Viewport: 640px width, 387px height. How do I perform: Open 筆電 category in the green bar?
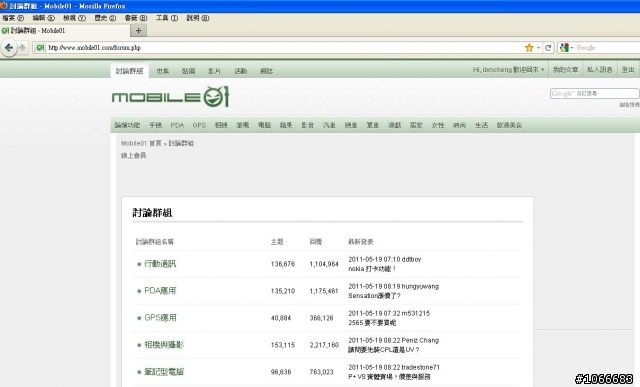[242, 125]
